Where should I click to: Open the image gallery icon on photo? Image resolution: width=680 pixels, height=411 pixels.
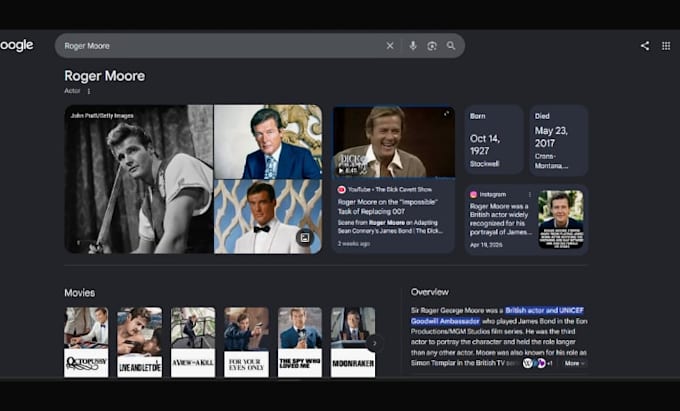click(x=305, y=237)
